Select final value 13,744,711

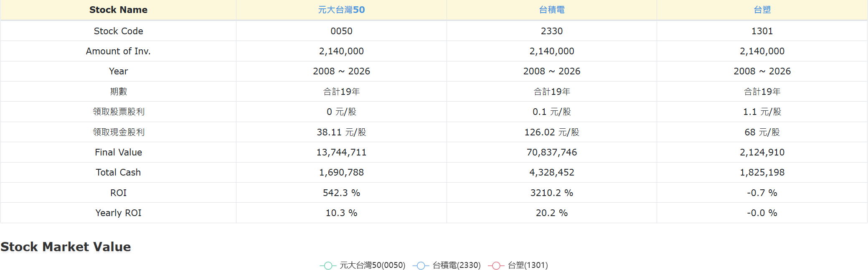[x=341, y=152]
